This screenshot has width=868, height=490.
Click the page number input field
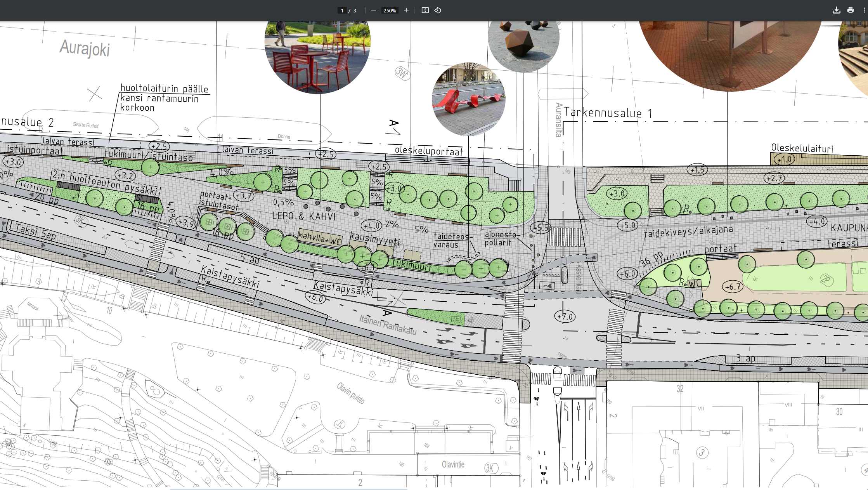tap(342, 10)
